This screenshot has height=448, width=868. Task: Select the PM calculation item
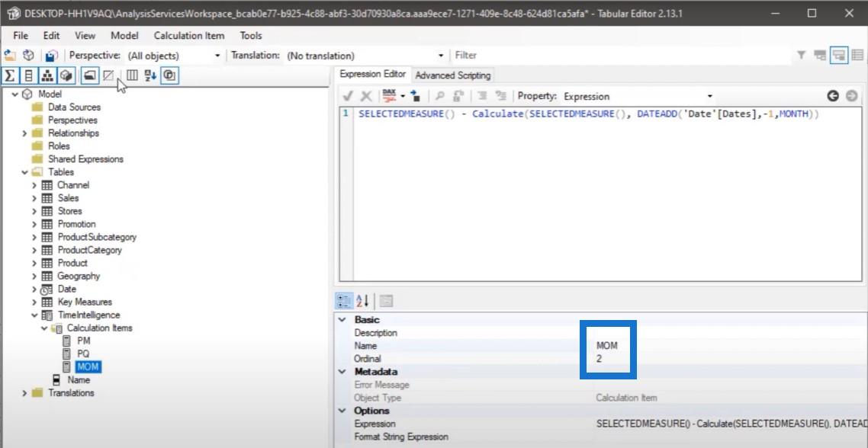click(x=84, y=341)
